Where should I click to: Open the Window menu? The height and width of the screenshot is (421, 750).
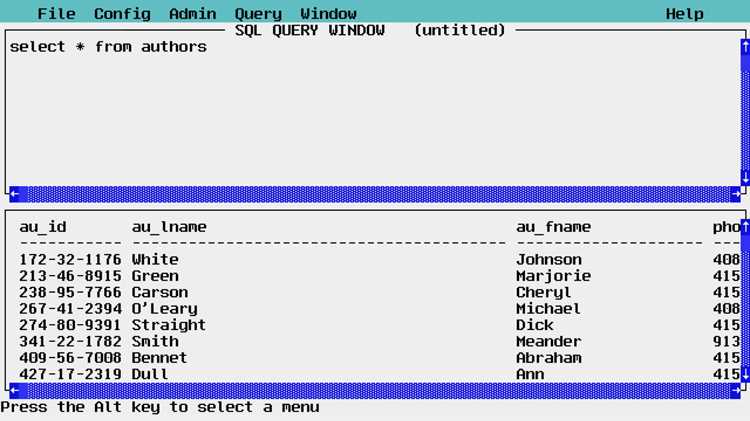(x=328, y=13)
